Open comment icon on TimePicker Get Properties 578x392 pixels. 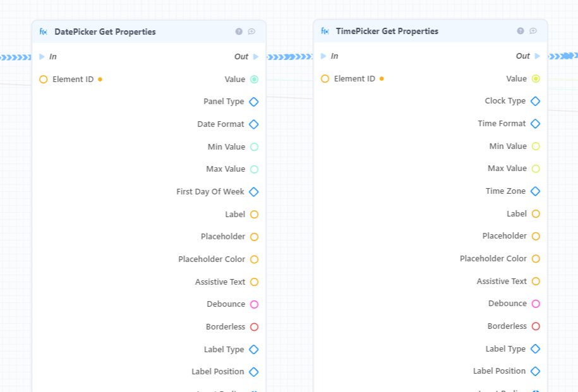533,31
